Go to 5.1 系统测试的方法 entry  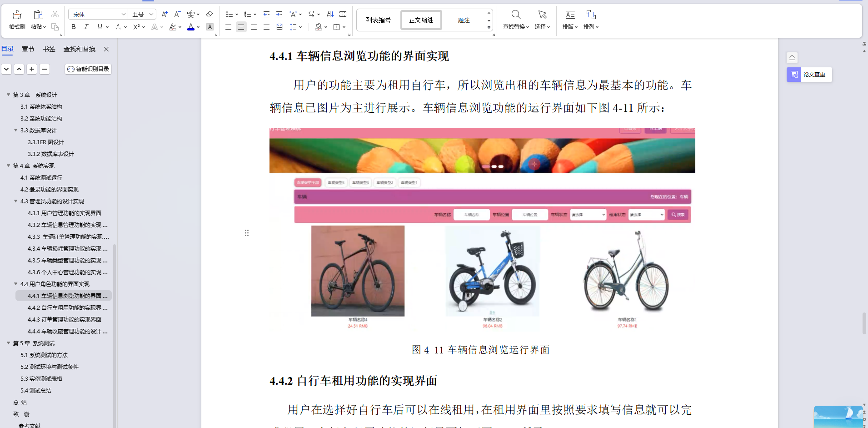point(44,355)
